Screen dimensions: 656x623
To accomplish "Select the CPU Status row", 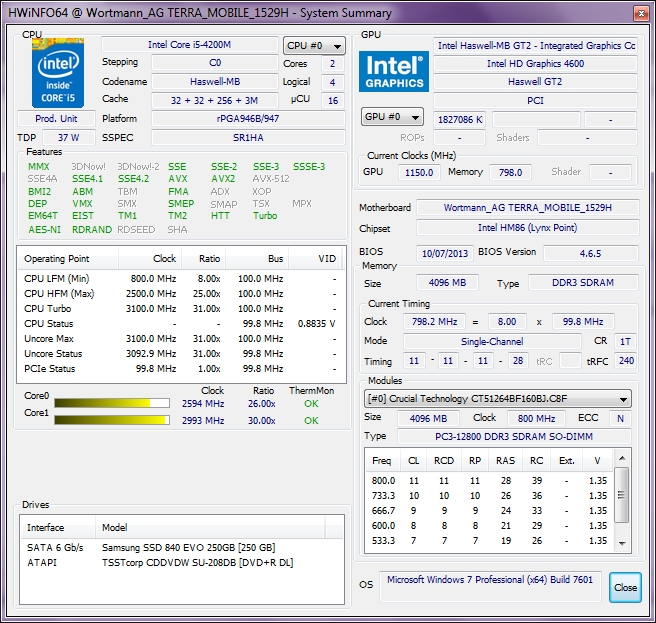I will tap(181, 324).
